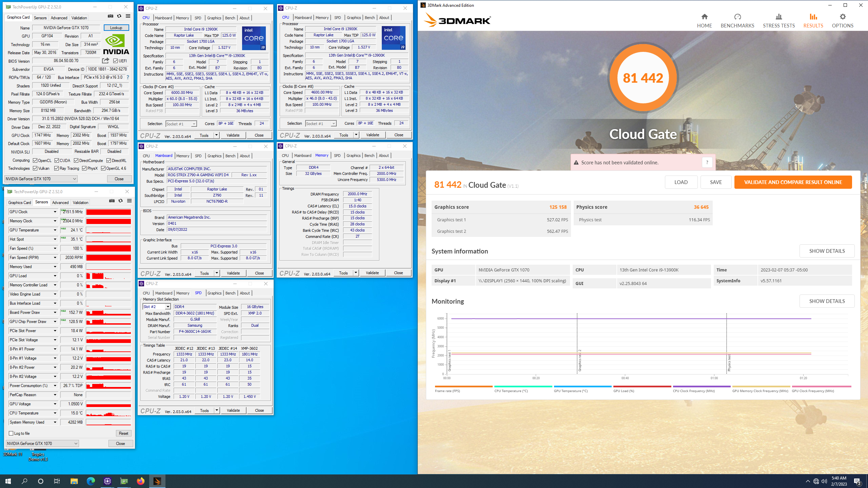Screen dimensions: 868x488
Task: Open GPU selector dropdown in GPU-Z Sensors window
Action: point(42,444)
